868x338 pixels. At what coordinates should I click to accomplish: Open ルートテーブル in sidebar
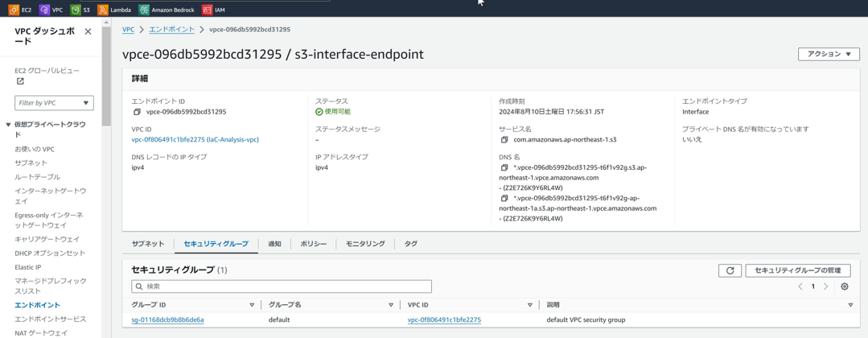click(x=38, y=177)
